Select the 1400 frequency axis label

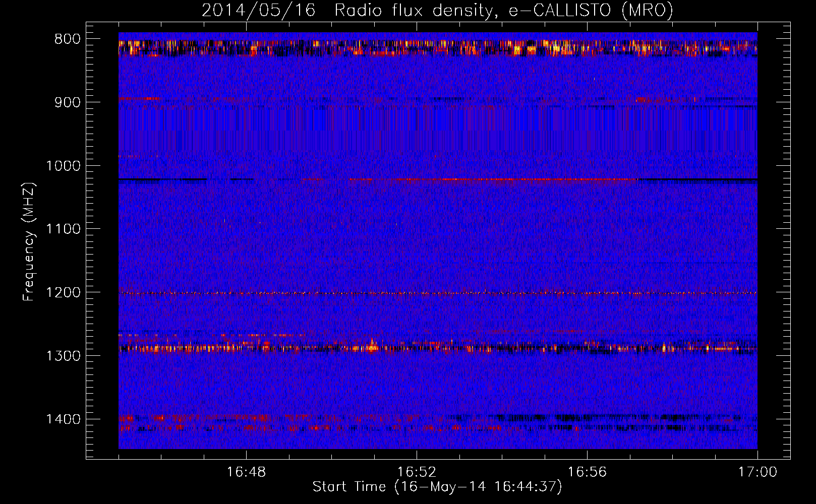63,419
